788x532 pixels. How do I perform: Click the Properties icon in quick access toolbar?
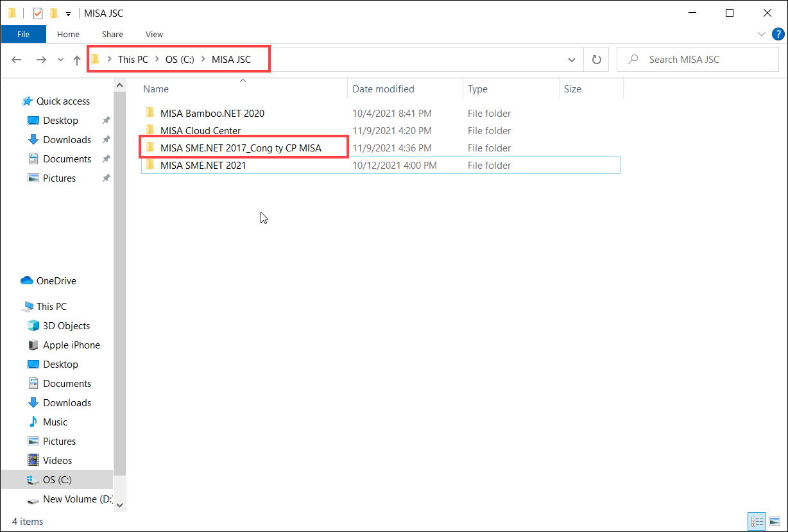click(37, 13)
